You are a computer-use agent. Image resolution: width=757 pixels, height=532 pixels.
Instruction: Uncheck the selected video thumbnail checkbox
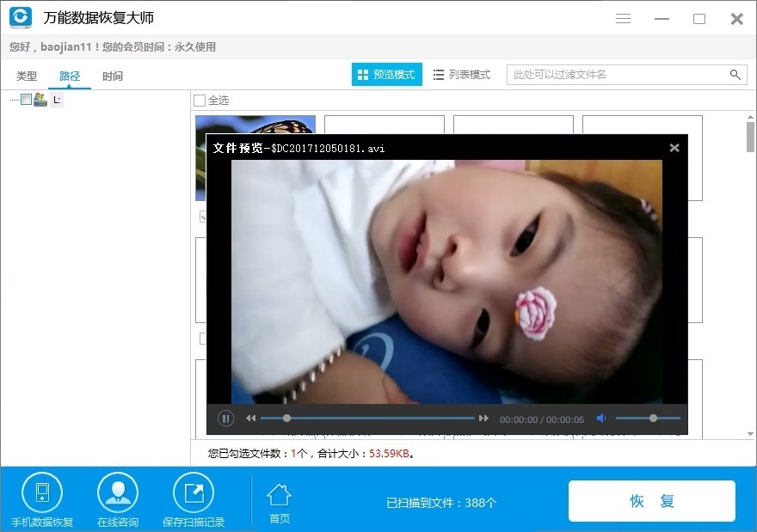(203, 217)
